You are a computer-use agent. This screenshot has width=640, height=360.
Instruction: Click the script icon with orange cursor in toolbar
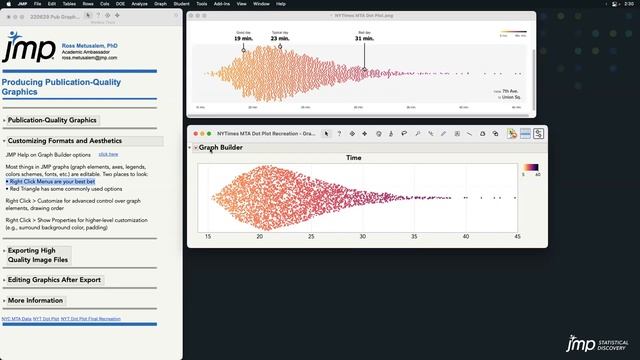tap(512, 134)
